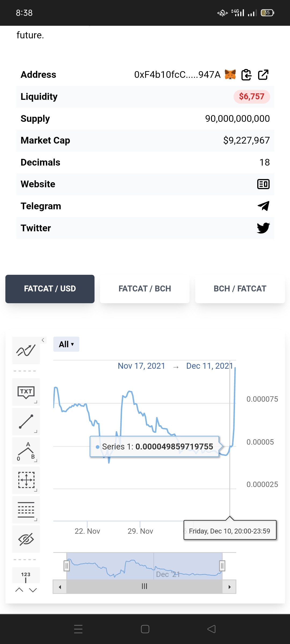Click the chart scrollbar right arrow

(229, 587)
